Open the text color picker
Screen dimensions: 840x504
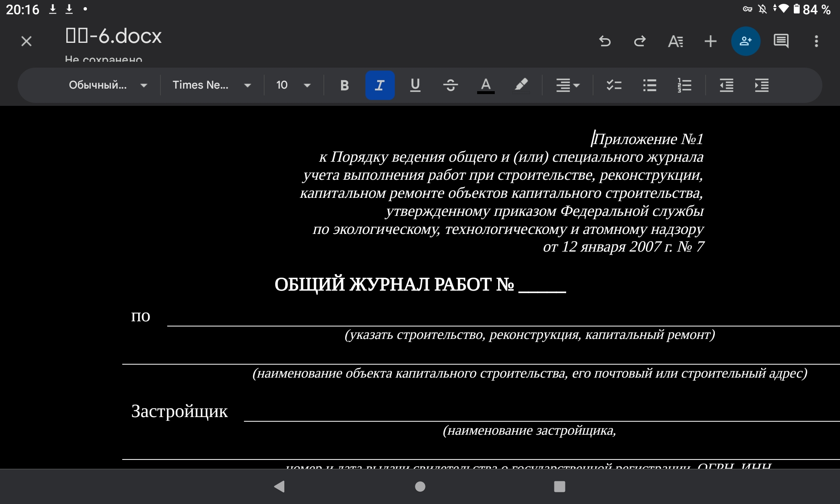coord(486,85)
